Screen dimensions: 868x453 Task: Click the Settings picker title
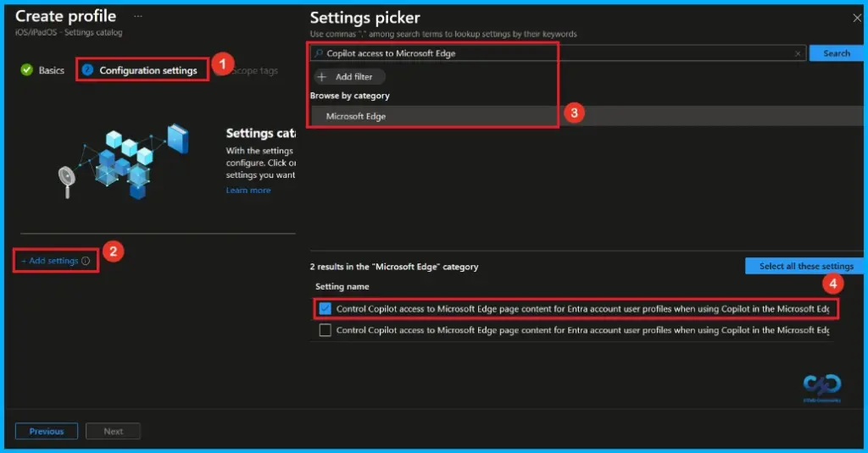coord(364,18)
